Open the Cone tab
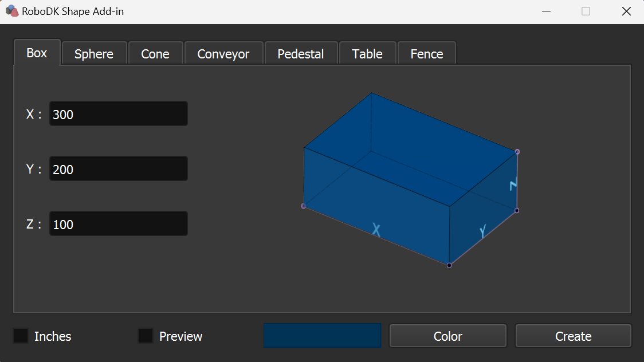 (155, 54)
